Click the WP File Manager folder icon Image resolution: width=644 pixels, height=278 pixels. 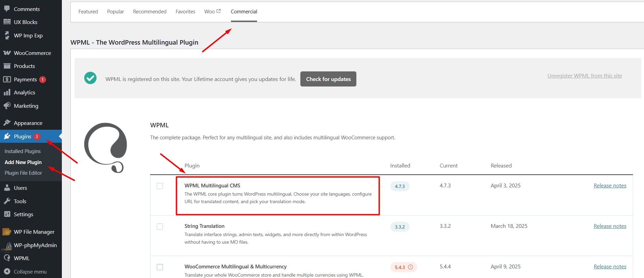tap(7, 232)
